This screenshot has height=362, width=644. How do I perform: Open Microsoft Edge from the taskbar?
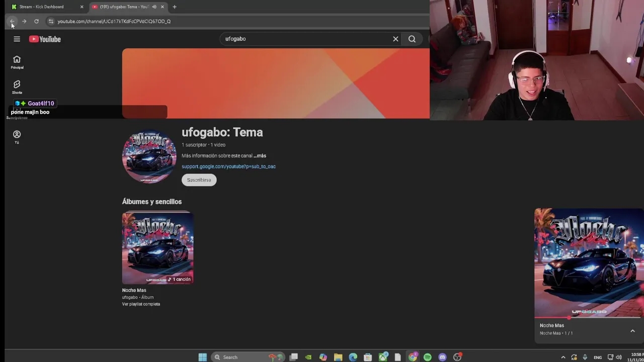[353, 357]
